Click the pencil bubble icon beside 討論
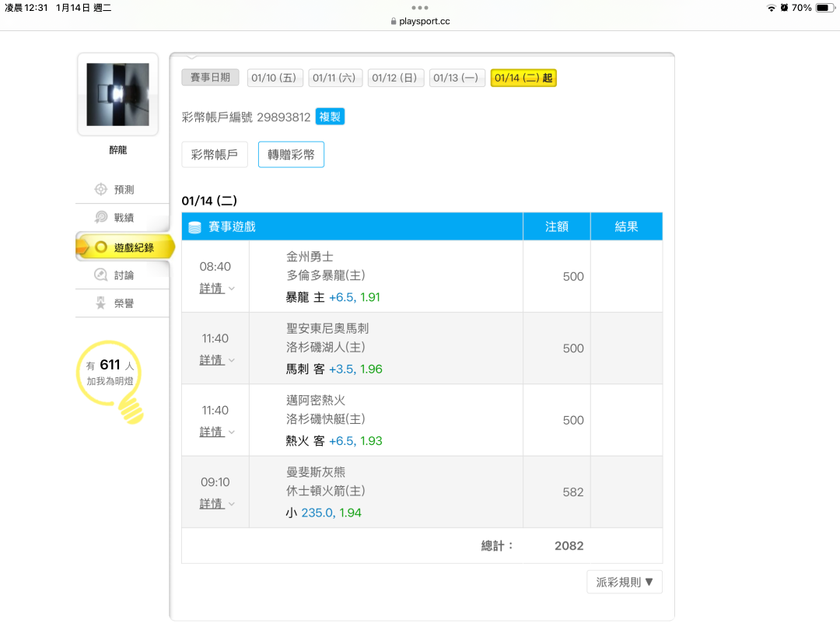The height and width of the screenshot is (630, 840). pos(100,275)
